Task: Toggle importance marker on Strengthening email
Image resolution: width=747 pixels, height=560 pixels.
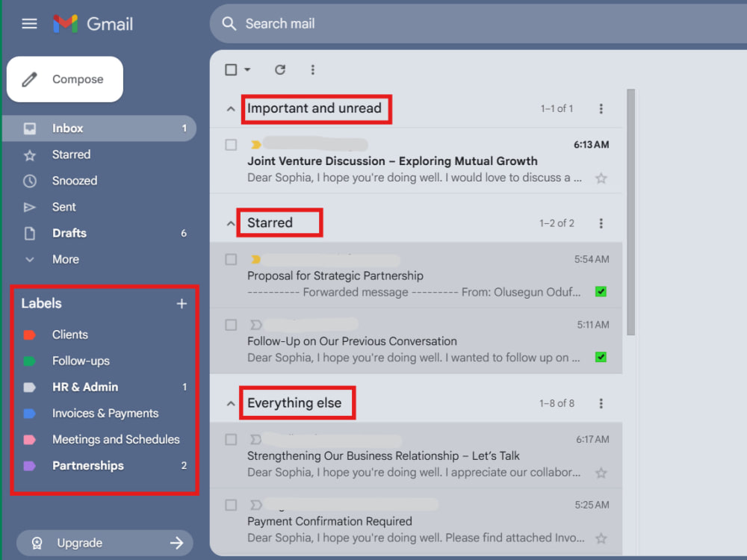Action: [255, 439]
